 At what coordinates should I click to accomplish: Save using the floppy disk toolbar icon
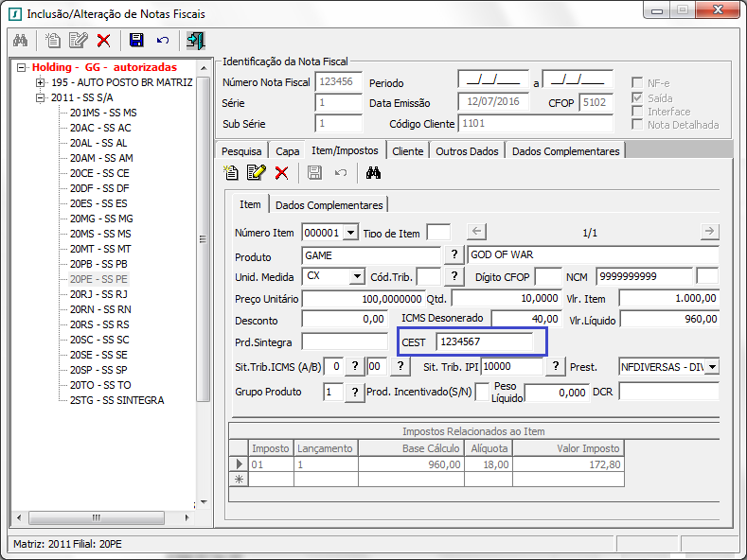[136, 41]
